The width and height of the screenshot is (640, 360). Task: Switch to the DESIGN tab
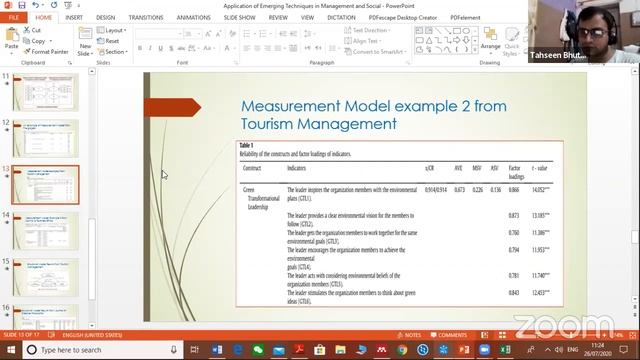click(105, 18)
